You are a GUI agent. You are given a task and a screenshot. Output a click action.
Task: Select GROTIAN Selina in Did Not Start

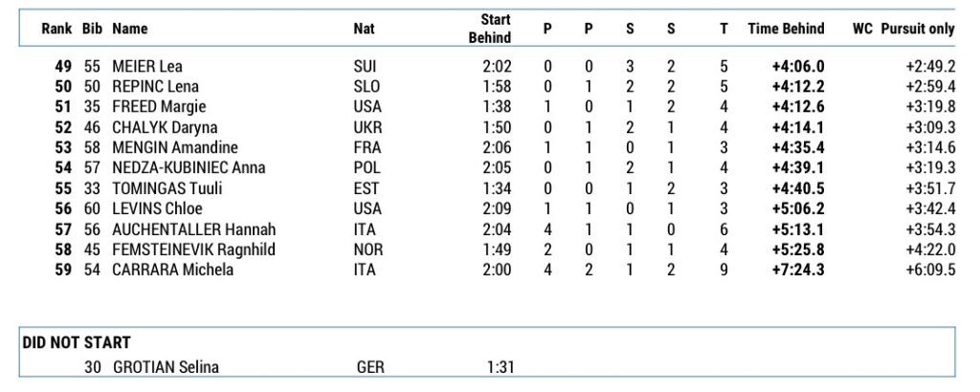point(165,366)
